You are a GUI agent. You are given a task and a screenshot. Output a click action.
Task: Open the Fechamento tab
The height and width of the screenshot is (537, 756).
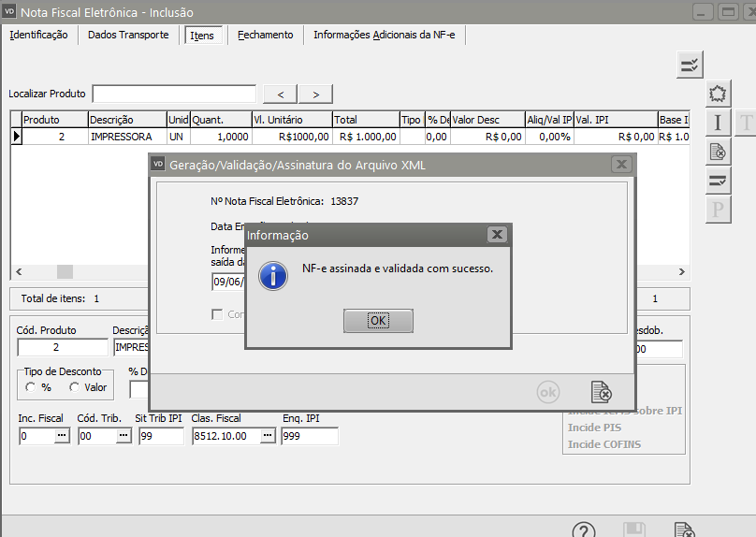(x=265, y=35)
